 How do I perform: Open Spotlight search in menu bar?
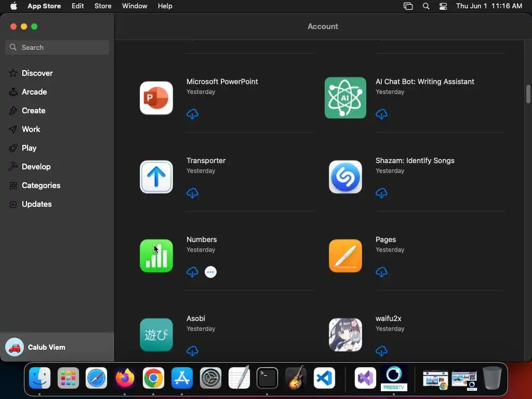point(426,6)
